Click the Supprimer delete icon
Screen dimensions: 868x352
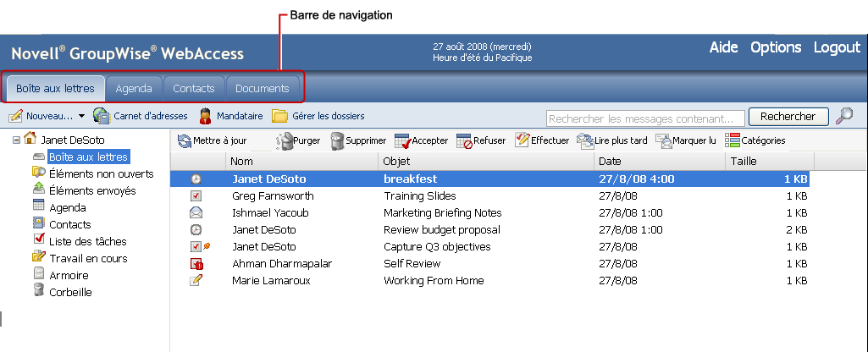[x=338, y=141]
